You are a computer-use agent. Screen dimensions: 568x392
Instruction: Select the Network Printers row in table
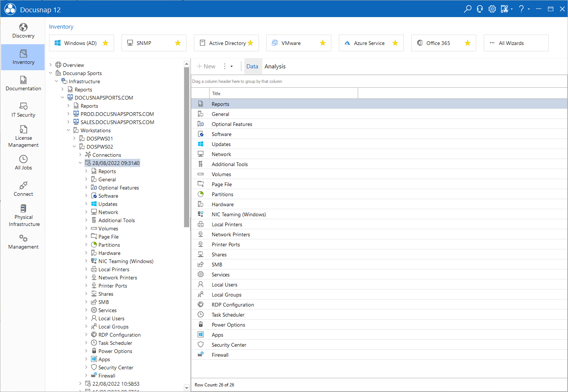click(x=379, y=234)
